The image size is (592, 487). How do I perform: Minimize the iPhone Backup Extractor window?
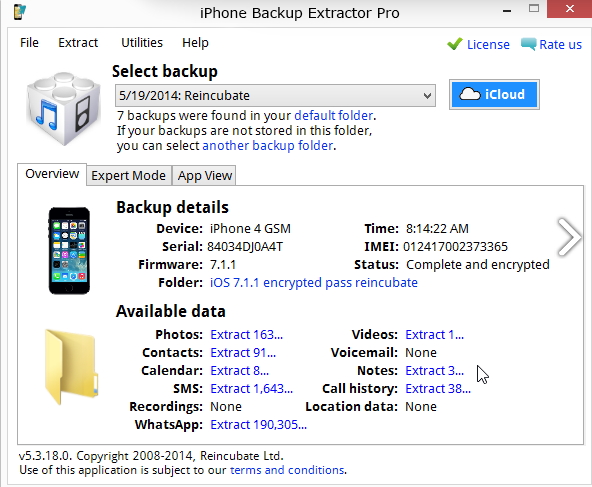pyautogui.click(x=507, y=11)
